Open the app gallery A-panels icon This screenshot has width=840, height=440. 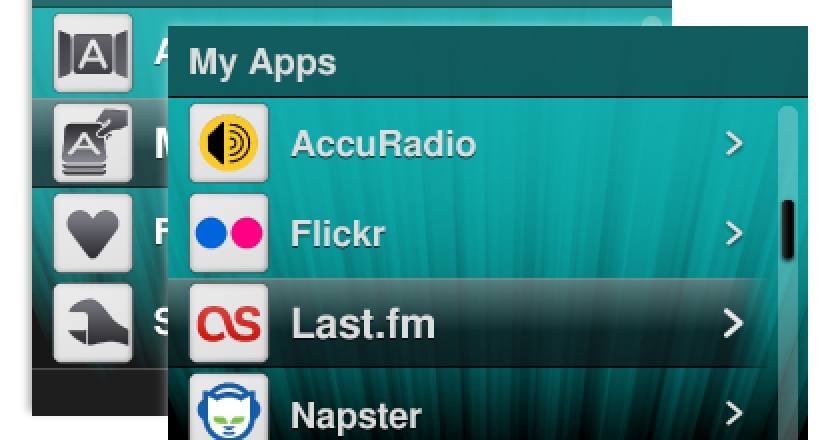pos(93,53)
